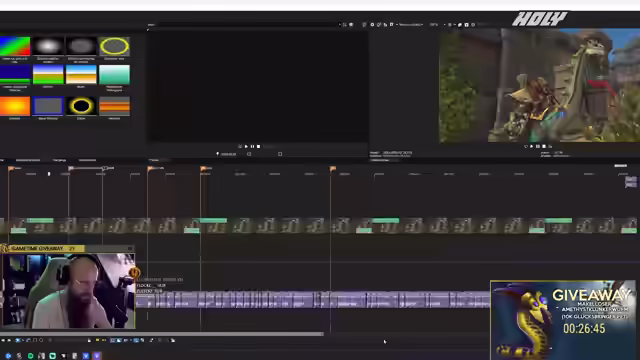
Task: Open the preview properties gear icon
Action: [x=372, y=24]
